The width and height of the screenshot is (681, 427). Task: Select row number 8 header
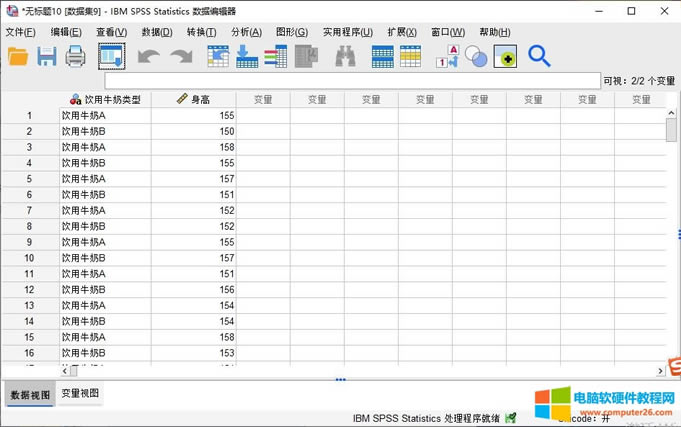click(x=30, y=226)
